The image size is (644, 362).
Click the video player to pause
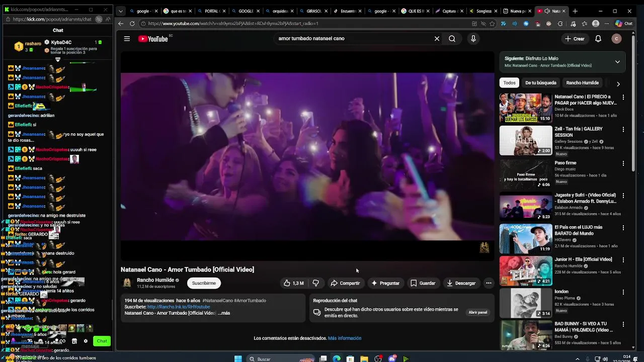coord(307,156)
